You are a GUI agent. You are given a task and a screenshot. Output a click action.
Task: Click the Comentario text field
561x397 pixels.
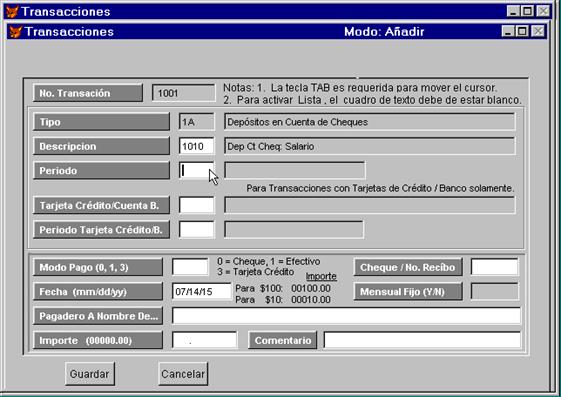point(422,340)
